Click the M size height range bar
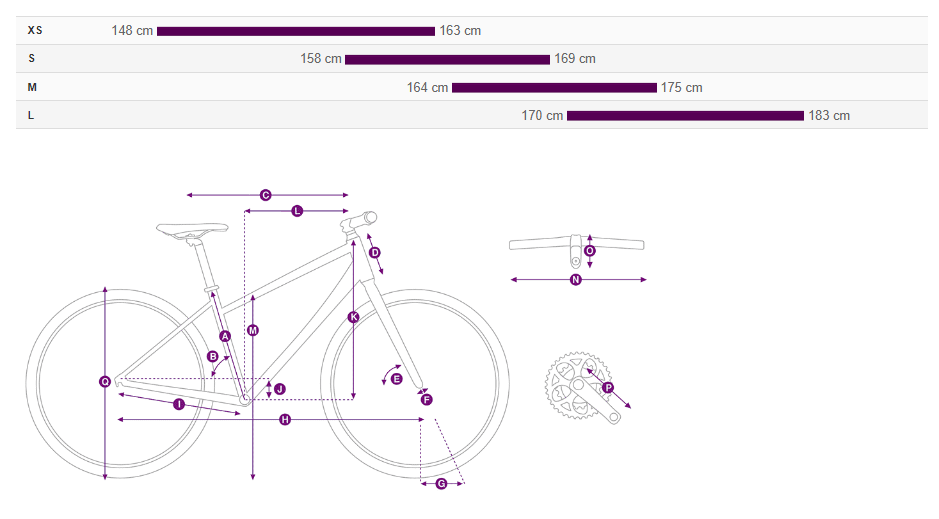The width and height of the screenshot is (939, 519). 554,87
